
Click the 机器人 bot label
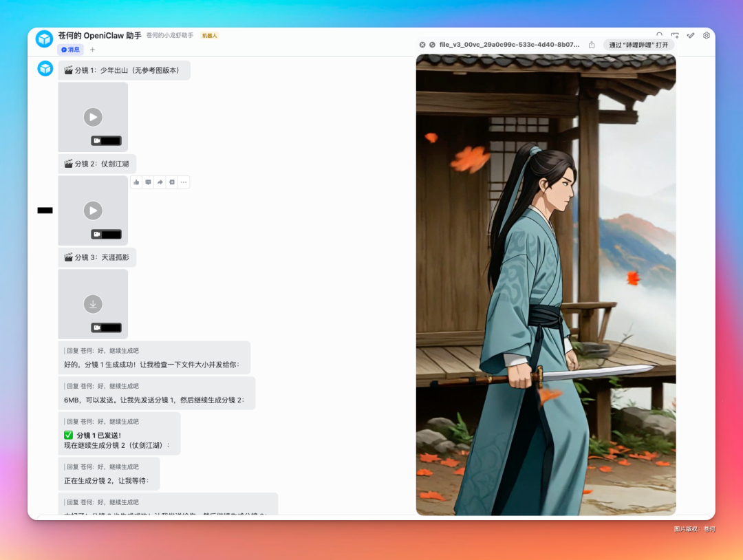209,34
